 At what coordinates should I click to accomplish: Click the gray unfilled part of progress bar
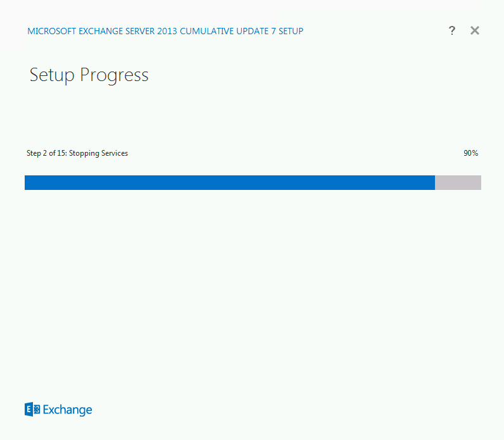458,182
